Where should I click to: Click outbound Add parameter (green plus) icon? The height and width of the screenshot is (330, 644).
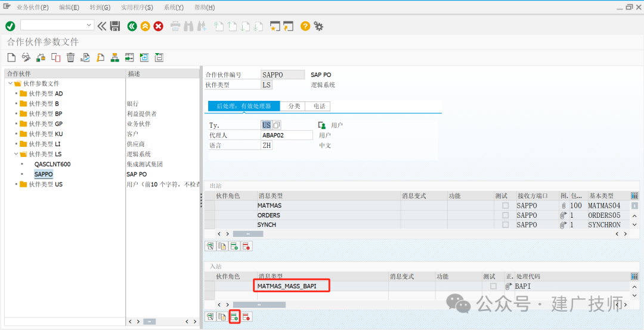point(234,246)
